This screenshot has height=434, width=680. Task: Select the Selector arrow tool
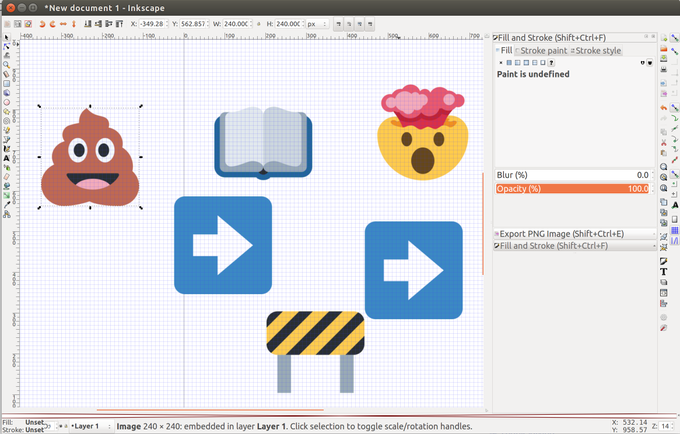(7, 37)
